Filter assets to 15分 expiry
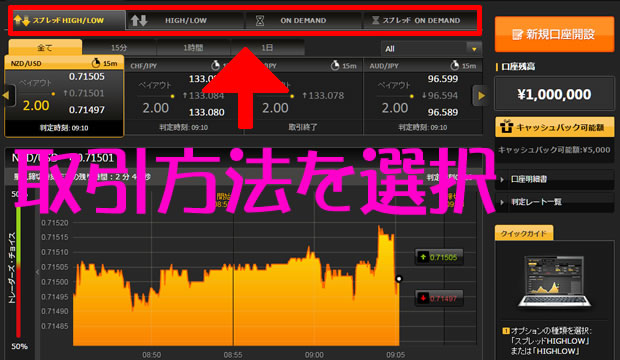 [x=119, y=48]
